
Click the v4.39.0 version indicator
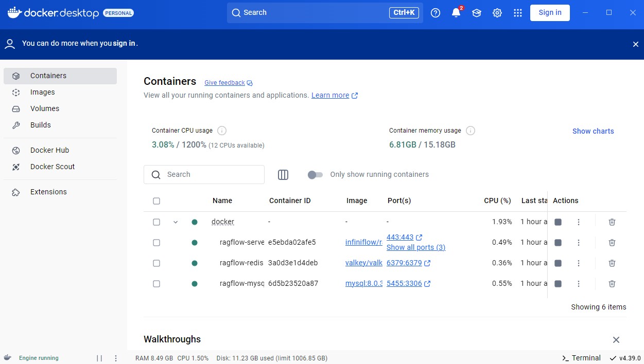coord(625,358)
